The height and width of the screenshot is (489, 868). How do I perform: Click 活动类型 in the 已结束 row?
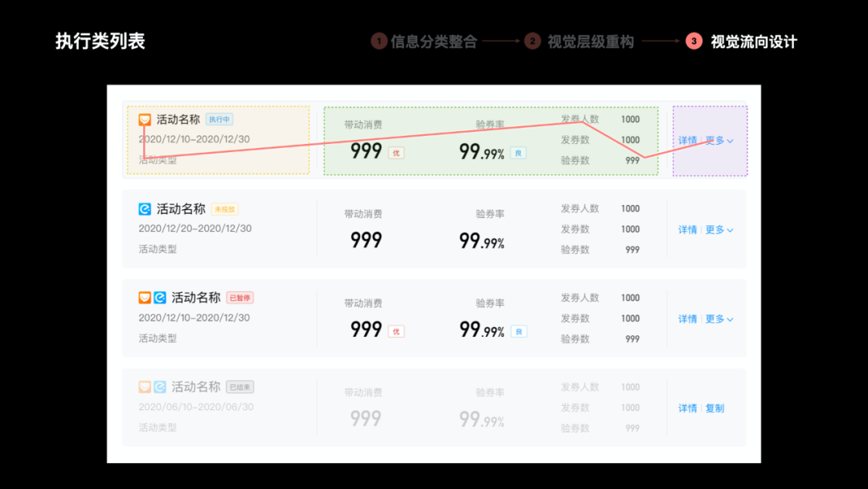point(158,428)
